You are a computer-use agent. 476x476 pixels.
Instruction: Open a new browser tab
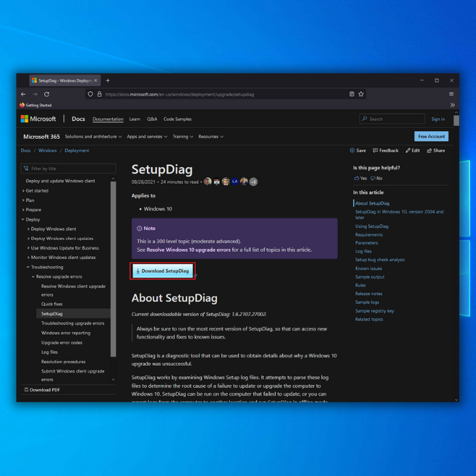107,80
